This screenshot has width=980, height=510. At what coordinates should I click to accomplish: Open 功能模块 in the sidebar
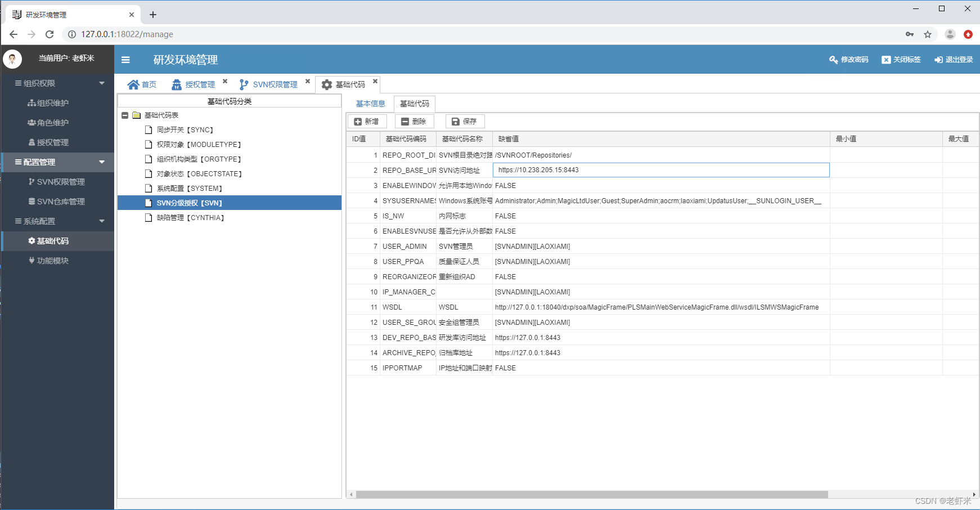[48, 261]
